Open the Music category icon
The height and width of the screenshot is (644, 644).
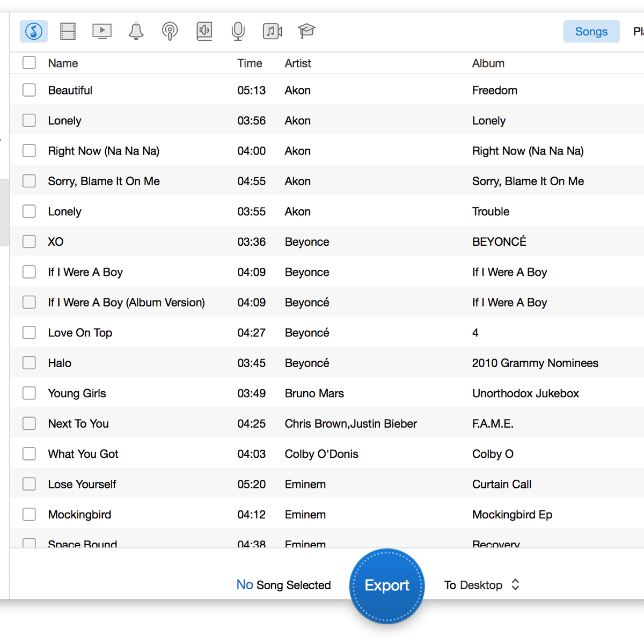(x=34, y=31)
